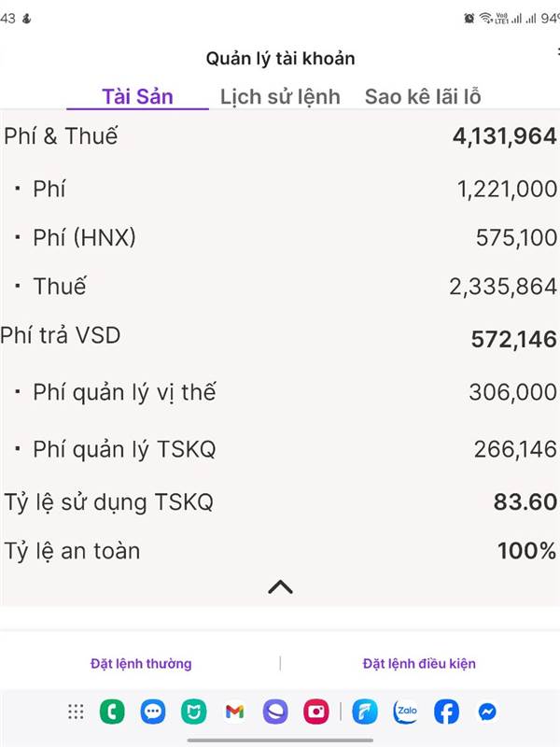Viewport: 560px width, 747px height.
Task: Tap the Phí & Thuế row
Action: [x=280, y=136]
